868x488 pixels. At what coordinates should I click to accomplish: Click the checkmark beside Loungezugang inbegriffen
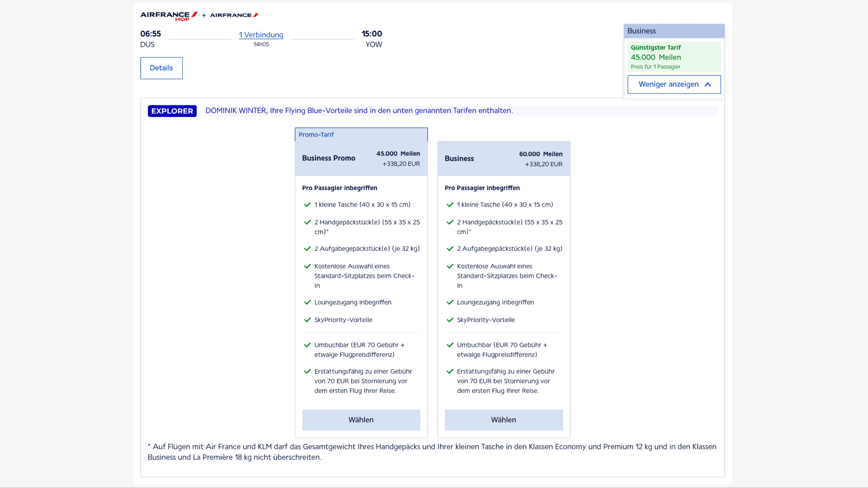point(307,302)
